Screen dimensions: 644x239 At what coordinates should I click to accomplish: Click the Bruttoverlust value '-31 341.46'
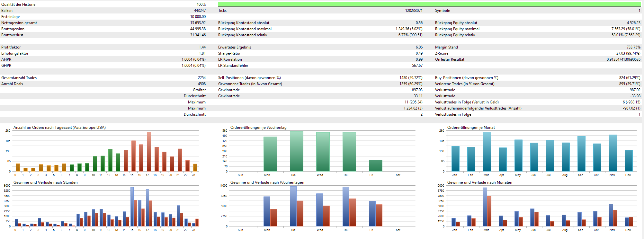coord(197,35)
